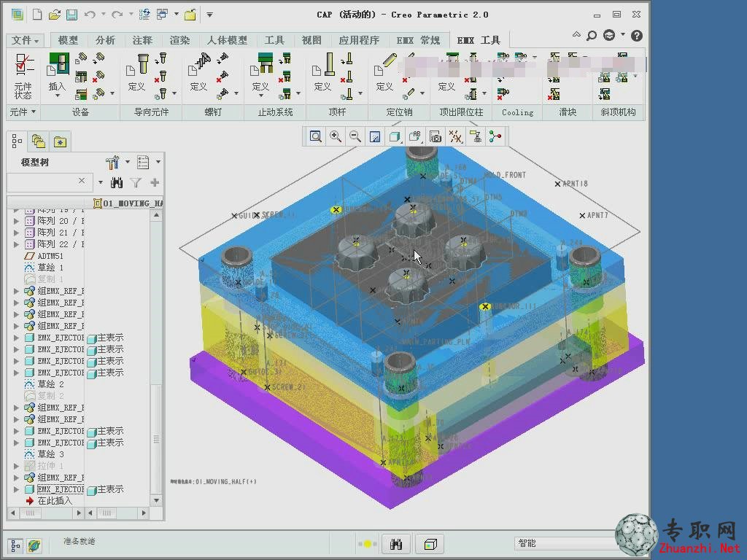Expand the 阵列 21 tree node

16,233
